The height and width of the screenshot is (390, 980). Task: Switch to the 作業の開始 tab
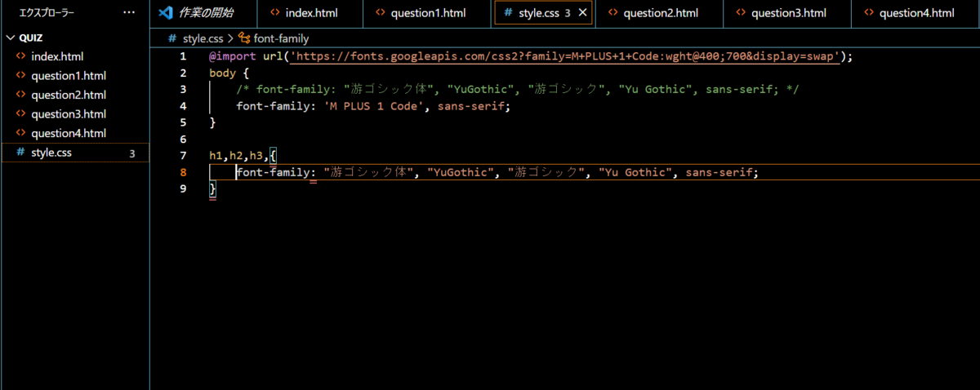(205, 13)
